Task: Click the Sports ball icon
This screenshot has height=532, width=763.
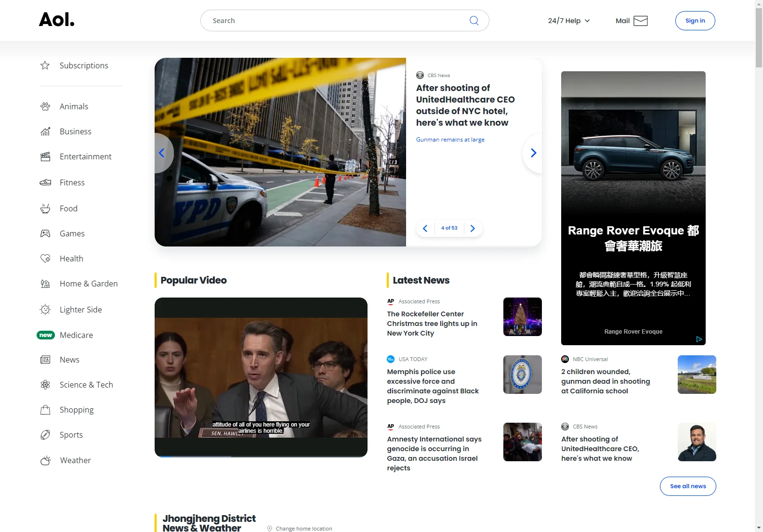Action: coord(45,435)
